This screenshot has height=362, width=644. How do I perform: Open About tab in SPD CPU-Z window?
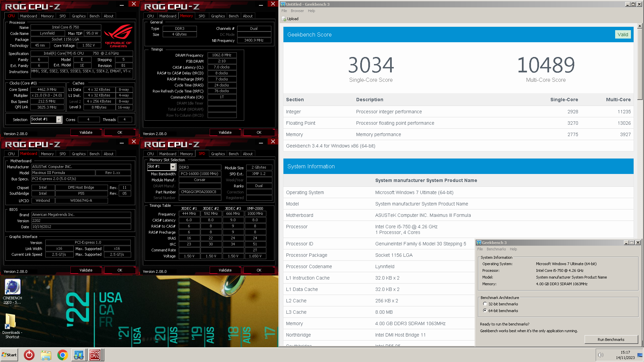pyautogui.click(x=248, y=154)
